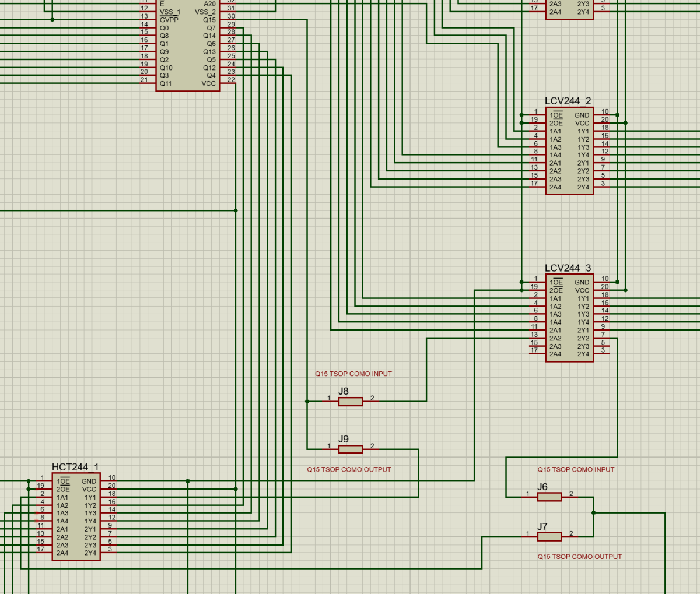Click "Q15 TSOP COMO OUTPUT" text below J9

click(349, 469)
